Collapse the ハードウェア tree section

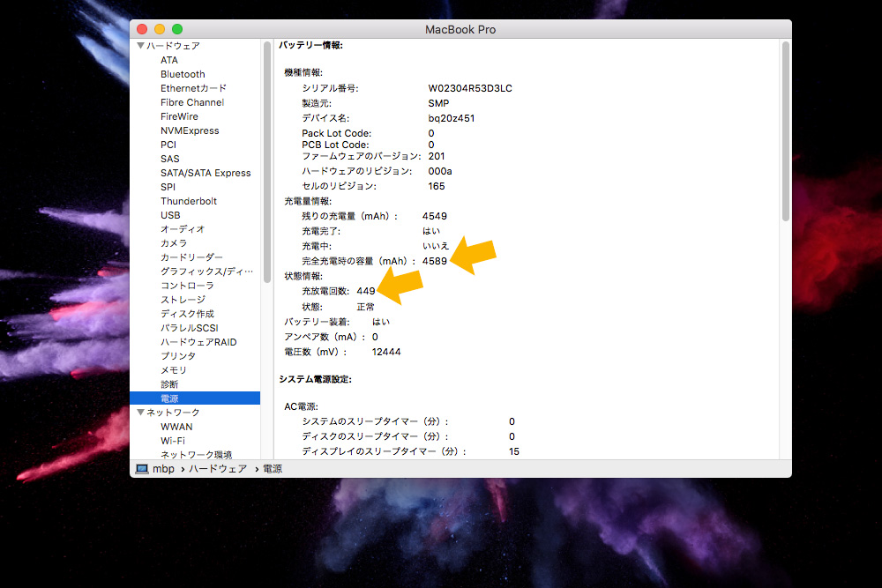[x=140, y=46]
